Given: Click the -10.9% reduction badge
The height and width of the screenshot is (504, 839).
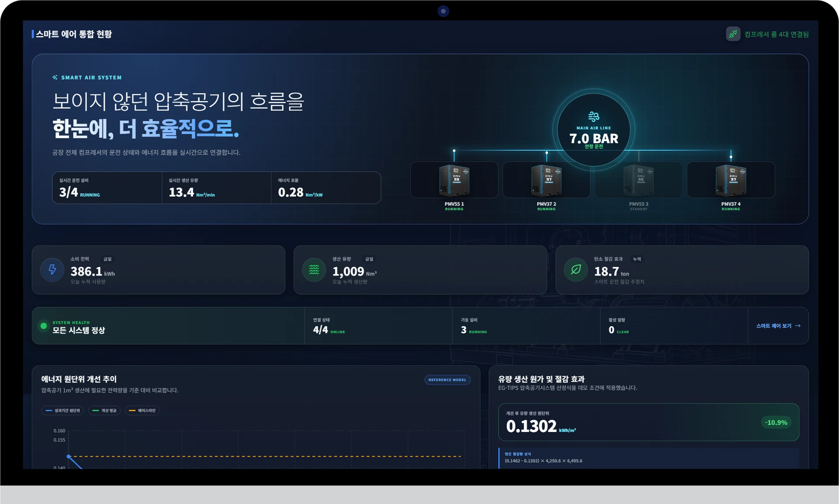Looking at the screenshot, I should 776,422.
